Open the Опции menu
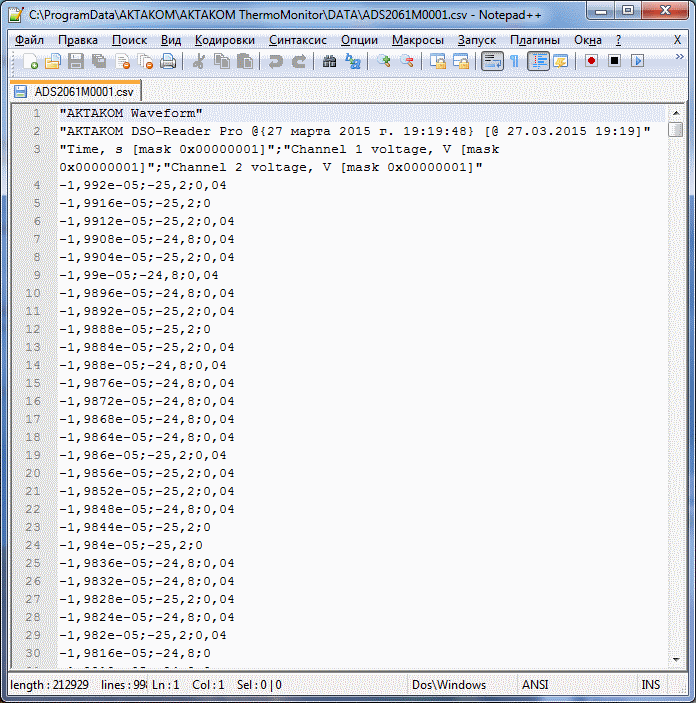This screenshot has height=703, width=696. click(x=359, y=40)
